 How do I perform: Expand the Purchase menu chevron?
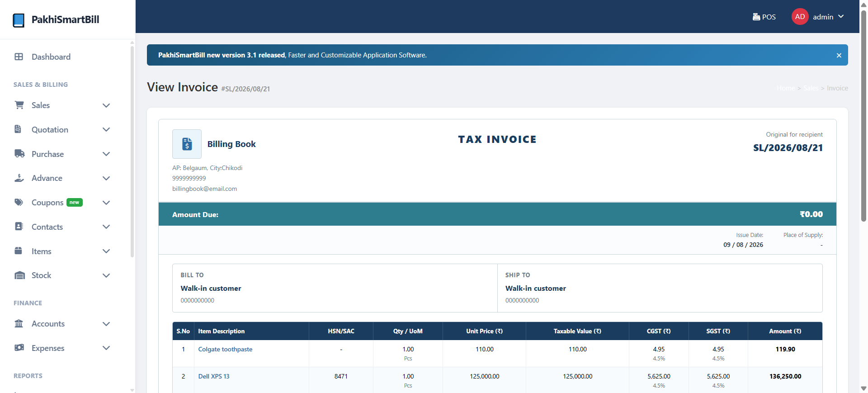click(106, 154)
